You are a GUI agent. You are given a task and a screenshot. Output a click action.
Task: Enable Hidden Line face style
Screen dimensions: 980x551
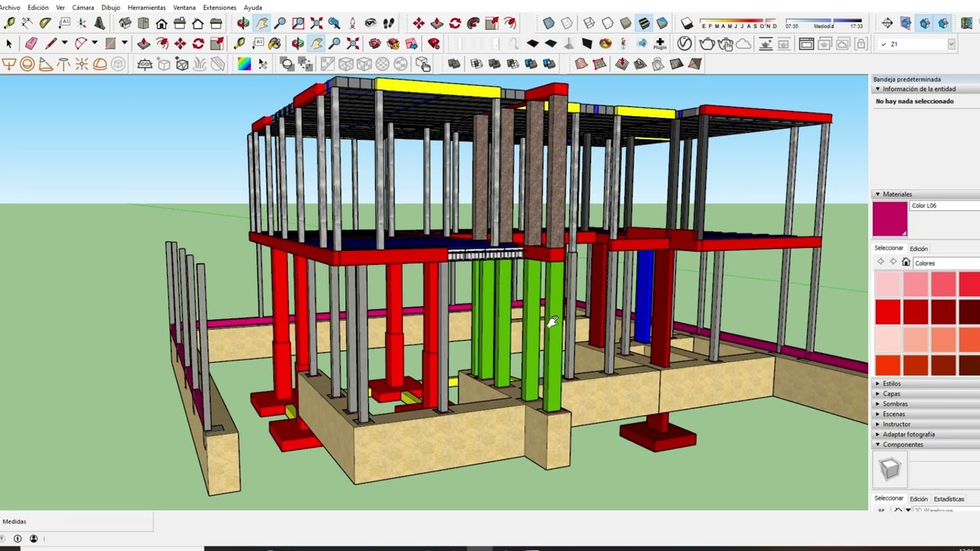click(x=607, y=24)
